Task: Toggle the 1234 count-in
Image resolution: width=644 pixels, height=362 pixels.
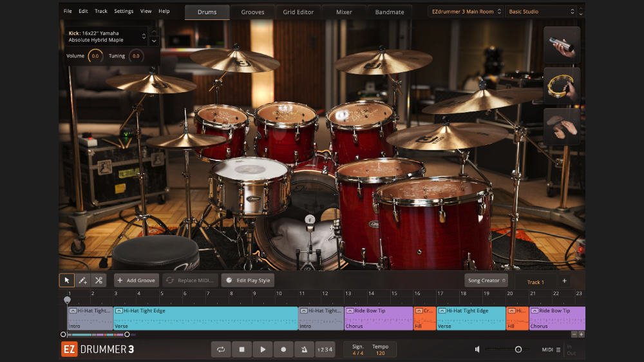Action: click(325, 349)
